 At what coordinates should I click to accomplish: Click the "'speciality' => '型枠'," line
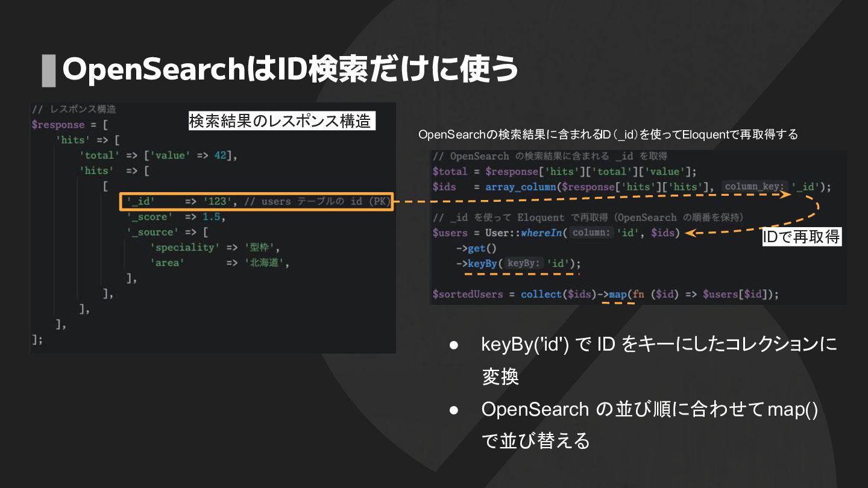(215, 248)
